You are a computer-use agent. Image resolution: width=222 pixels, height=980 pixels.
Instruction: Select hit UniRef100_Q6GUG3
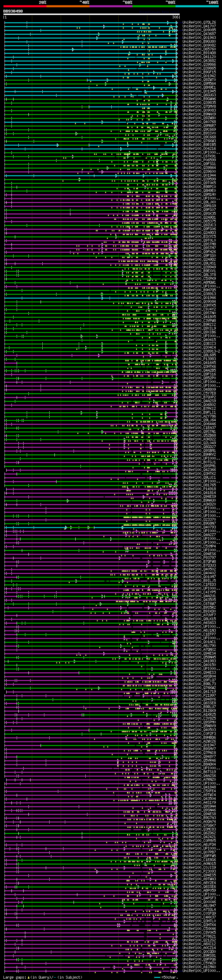coord(199,95)
